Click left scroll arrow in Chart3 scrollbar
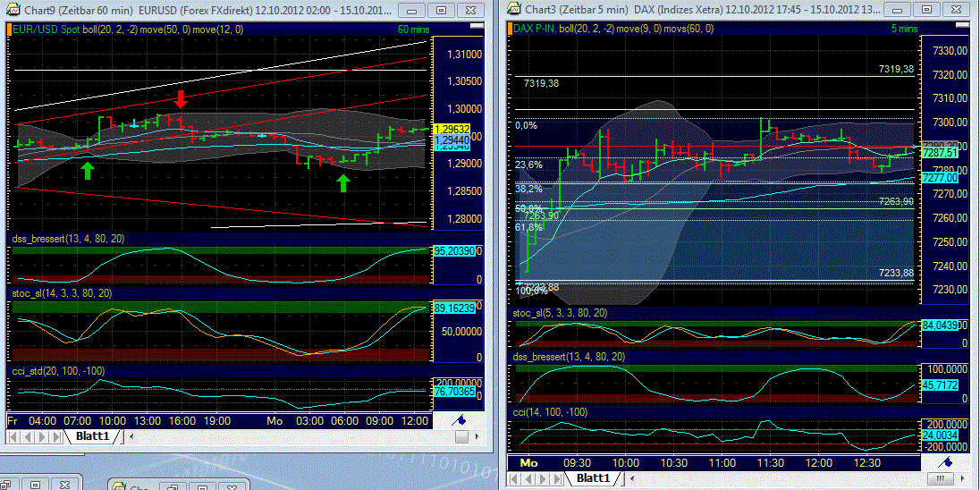 (634, 478)
